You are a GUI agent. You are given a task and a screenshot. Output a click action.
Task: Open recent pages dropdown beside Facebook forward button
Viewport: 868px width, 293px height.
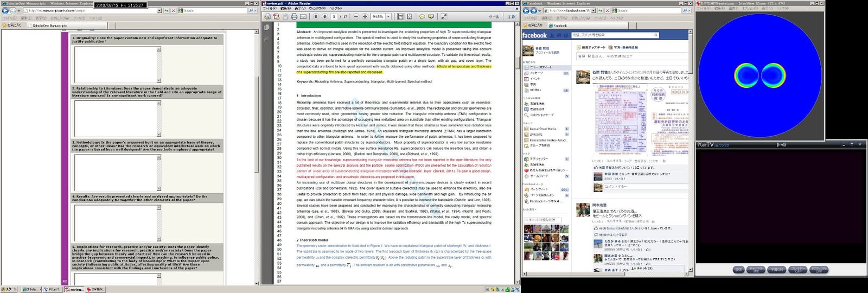pos(539,10)
